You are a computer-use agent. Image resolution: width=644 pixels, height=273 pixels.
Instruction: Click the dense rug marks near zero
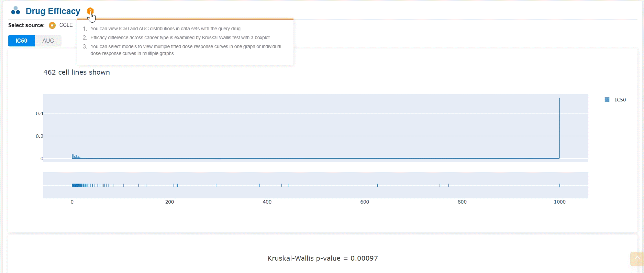(78, 185)
